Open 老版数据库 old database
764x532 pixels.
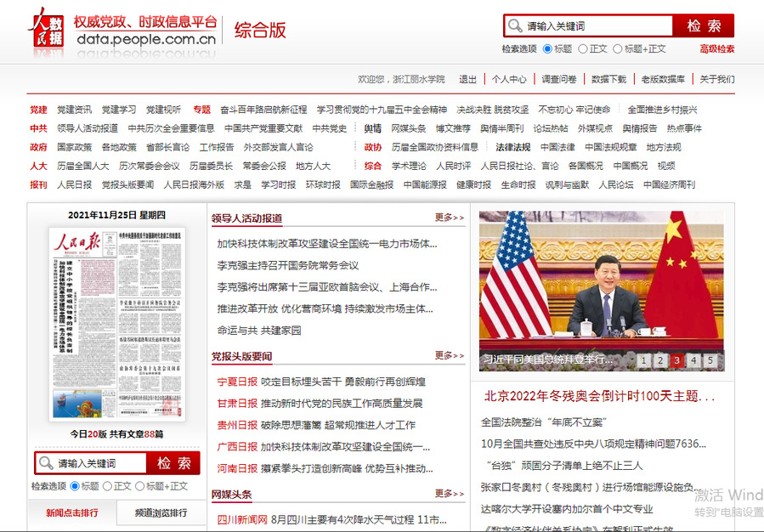point(663,79)
